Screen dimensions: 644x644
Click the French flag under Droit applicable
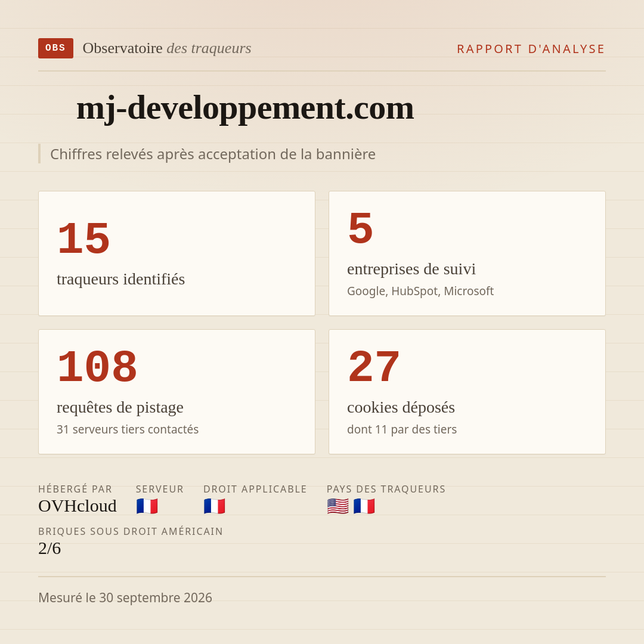click(x=215, y=506)
